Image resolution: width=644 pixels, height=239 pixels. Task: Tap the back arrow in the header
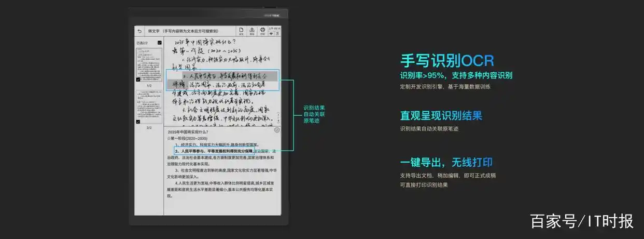pyautogui.click(x=139, y=31)
